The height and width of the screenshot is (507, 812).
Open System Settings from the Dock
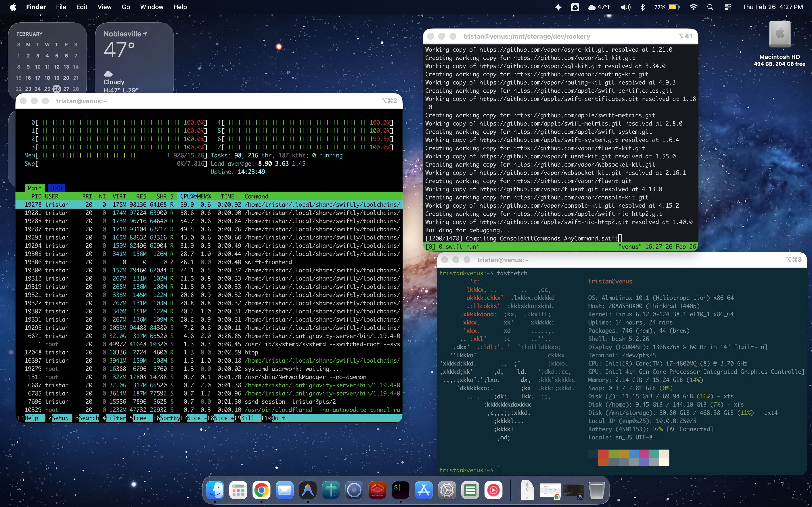coord(447,490)
